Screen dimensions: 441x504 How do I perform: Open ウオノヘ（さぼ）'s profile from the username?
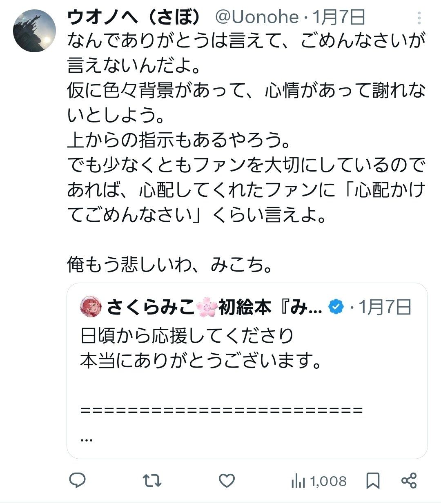point(135,17)
